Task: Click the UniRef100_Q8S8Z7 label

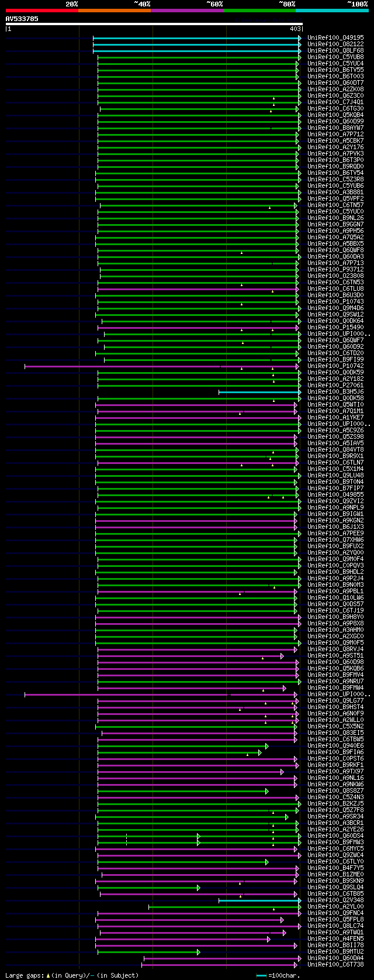Action: pos(335,790)
